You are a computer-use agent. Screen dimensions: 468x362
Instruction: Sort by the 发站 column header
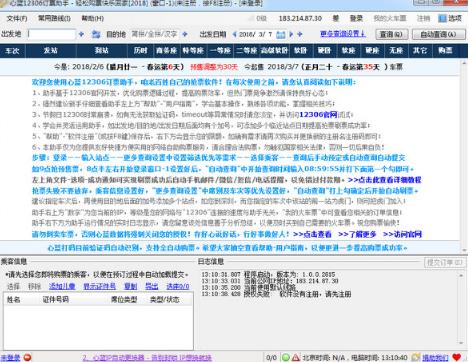pos(51,50)
